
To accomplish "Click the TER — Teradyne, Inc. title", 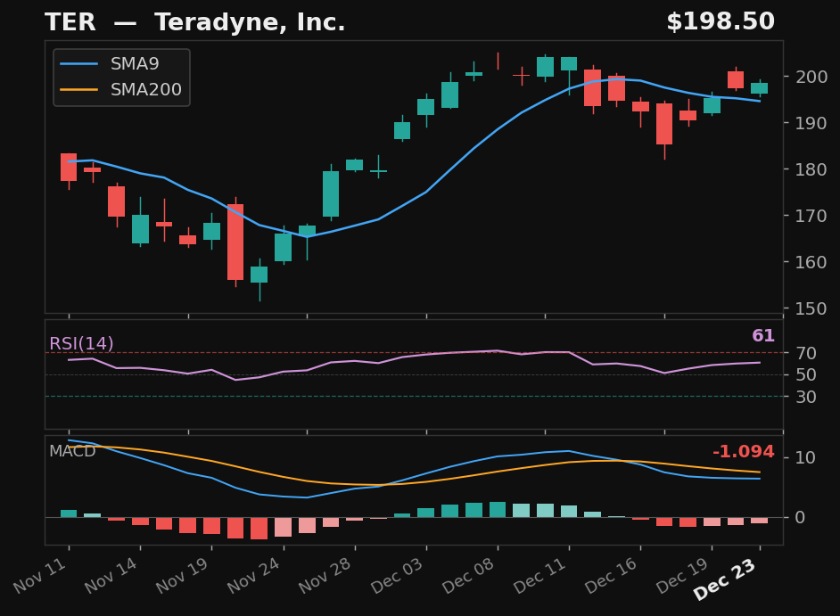I will (195, 22).
